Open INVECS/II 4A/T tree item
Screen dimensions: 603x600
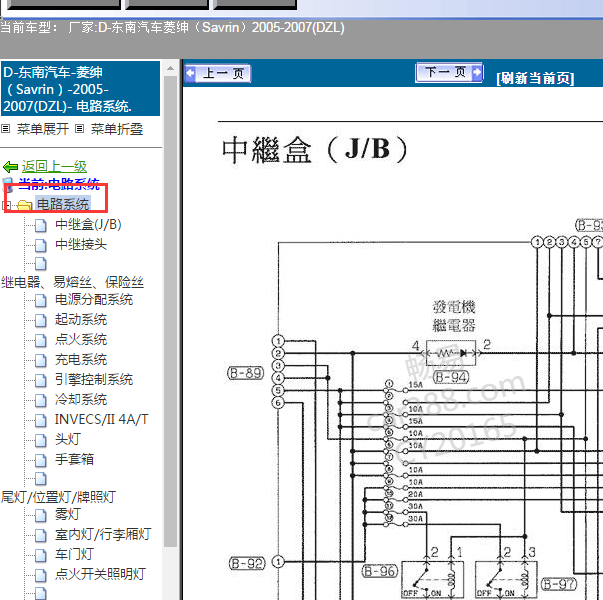click(x=102, y=419)
